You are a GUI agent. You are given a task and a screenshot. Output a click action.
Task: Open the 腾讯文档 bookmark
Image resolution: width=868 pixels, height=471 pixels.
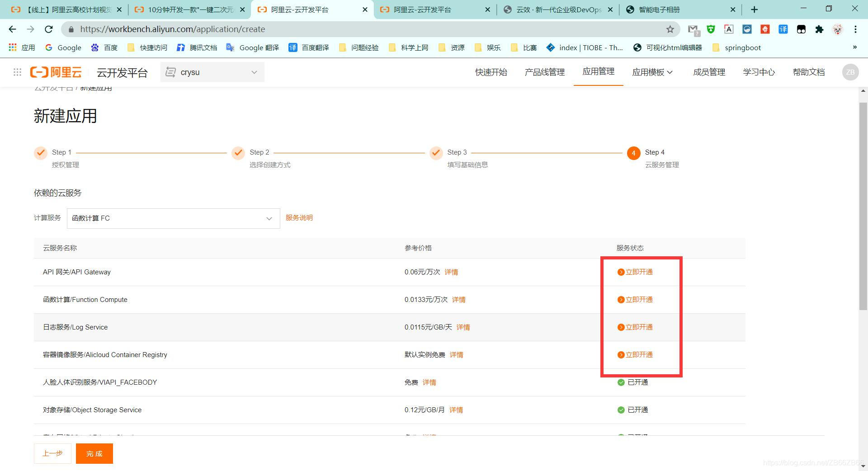coord(197,47)
